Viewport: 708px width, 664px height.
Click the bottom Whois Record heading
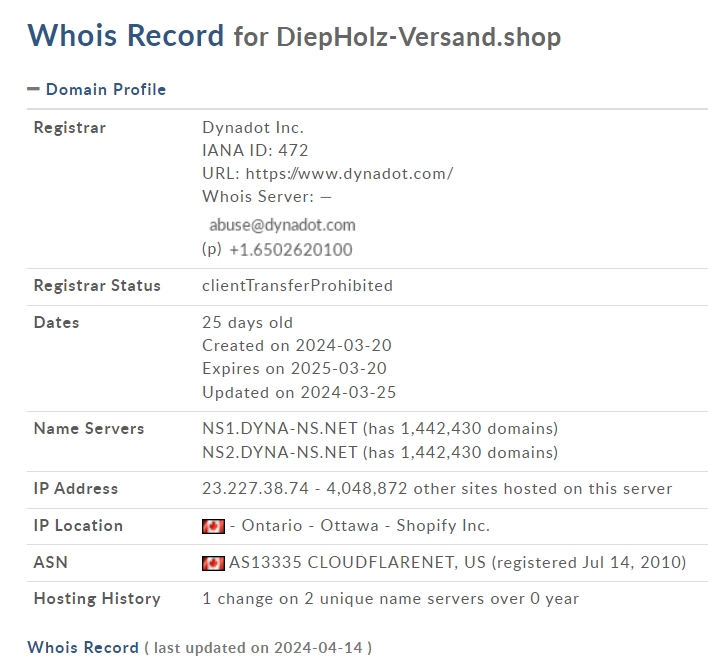point(83,648)
